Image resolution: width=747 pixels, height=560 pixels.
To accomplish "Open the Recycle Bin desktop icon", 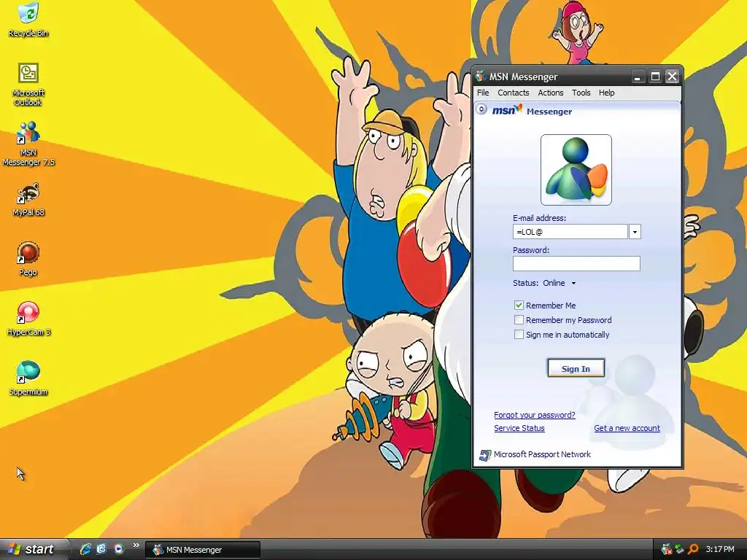I will [28, 20].
